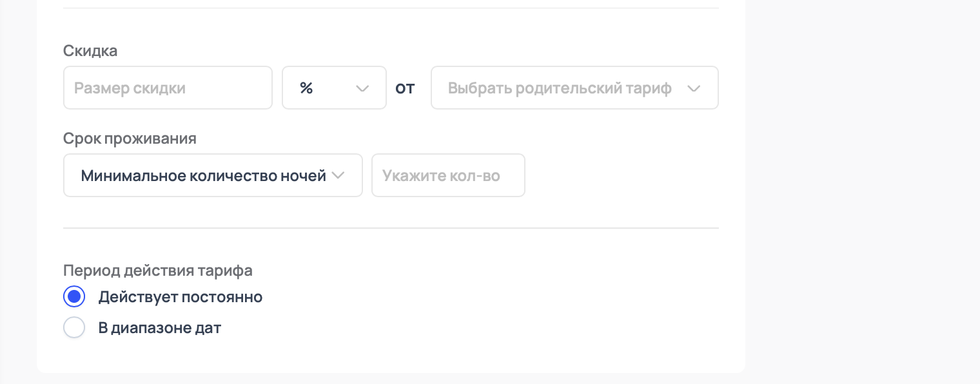The height and width of the screenshot is (384, 980).
Task: Expand the Минимальное количество ночей dropdown
Action: click(x=213, y=175)
